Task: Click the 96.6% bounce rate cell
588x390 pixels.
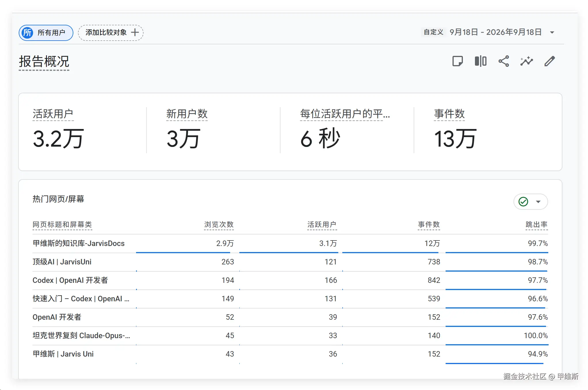Action: 538,299
